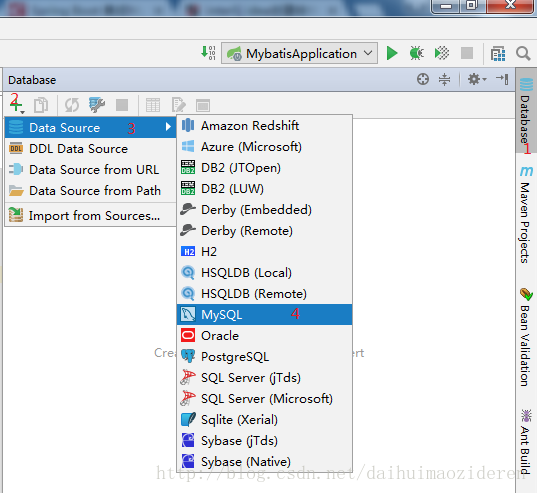Choose Sybase (jTds) entry
The width and height of the screenshot is (537, 493).
264,441
